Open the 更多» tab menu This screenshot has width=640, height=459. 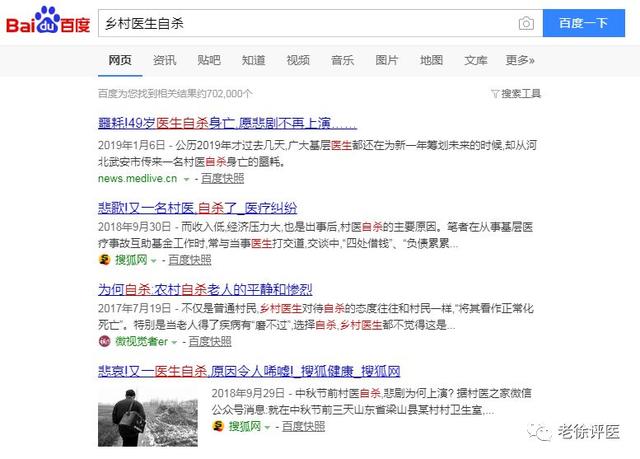(x=520, y=60)
